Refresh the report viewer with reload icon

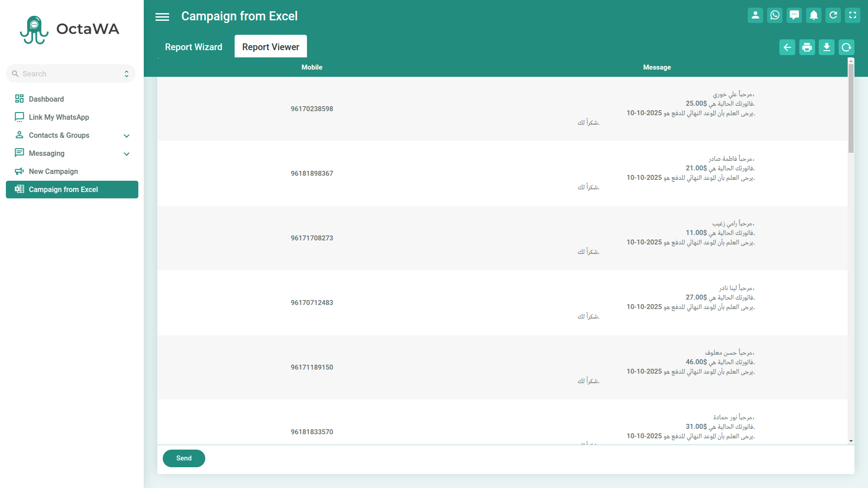(846, 47)
